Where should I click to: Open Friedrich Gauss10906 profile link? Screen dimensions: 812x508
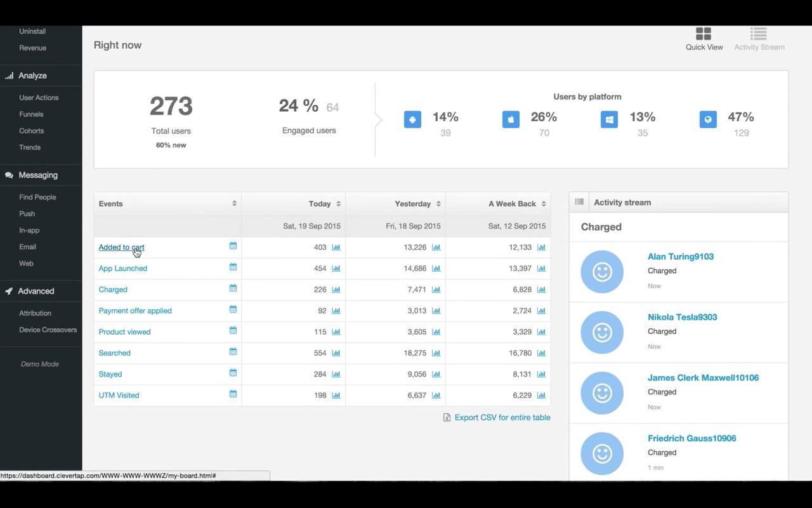tap(692, 439)
